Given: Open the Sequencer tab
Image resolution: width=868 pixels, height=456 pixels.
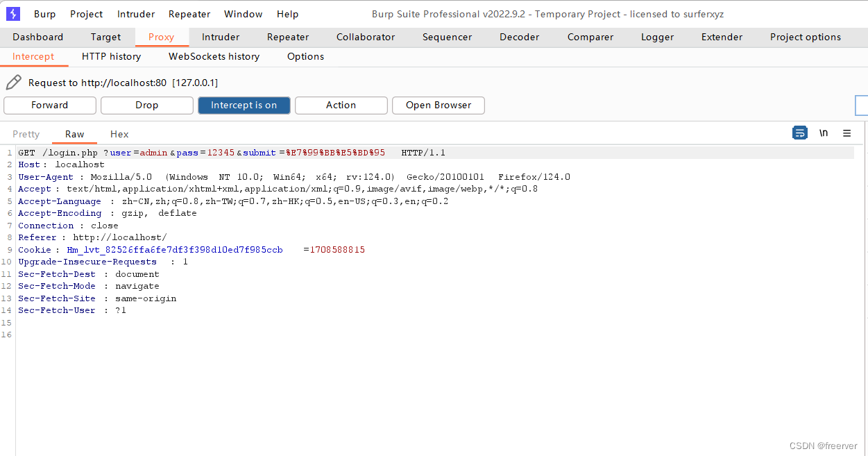Looking at the screenshot, I should [447, 37].
